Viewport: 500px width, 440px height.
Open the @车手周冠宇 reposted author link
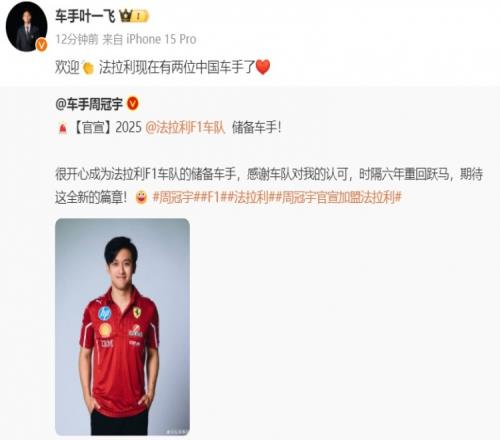point(89,104)
